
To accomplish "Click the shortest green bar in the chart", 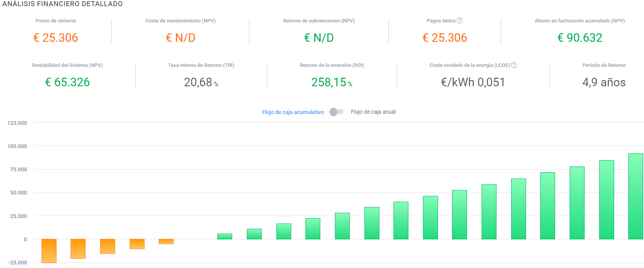I will (225, 236).
